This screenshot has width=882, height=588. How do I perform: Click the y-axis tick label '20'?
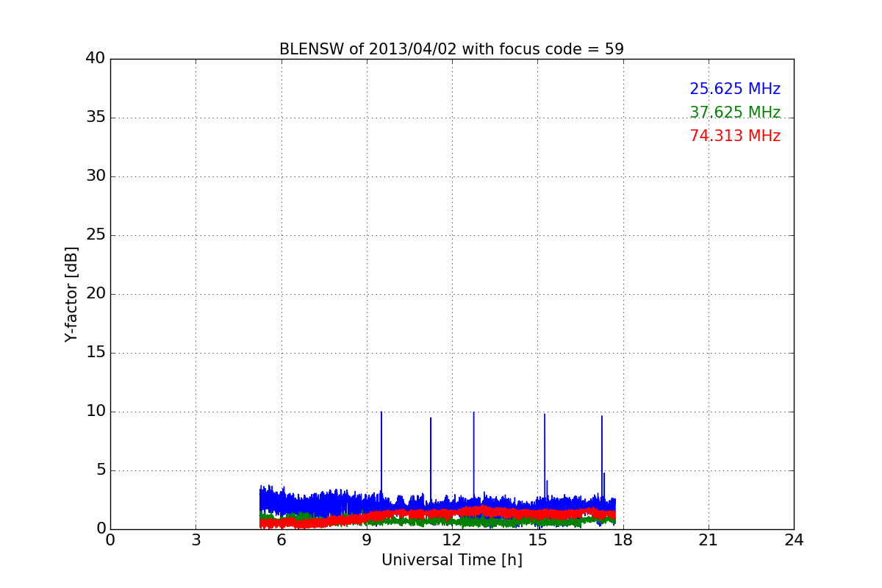96,294
